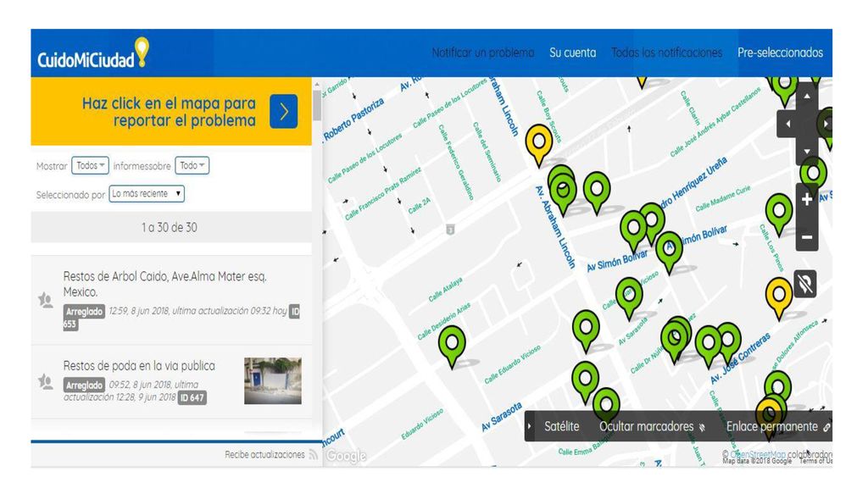The width and height of the screenshot is (868, 488).
Task: Click the star icon beside Arbol Caido report
Action: click(46, 301)
